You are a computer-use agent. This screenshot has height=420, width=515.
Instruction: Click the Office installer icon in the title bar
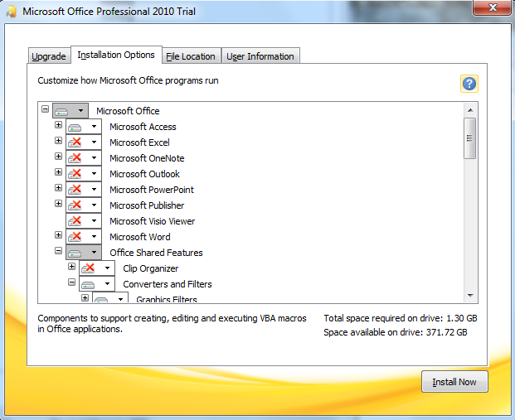pyautogui.click(x=12, y=12)
